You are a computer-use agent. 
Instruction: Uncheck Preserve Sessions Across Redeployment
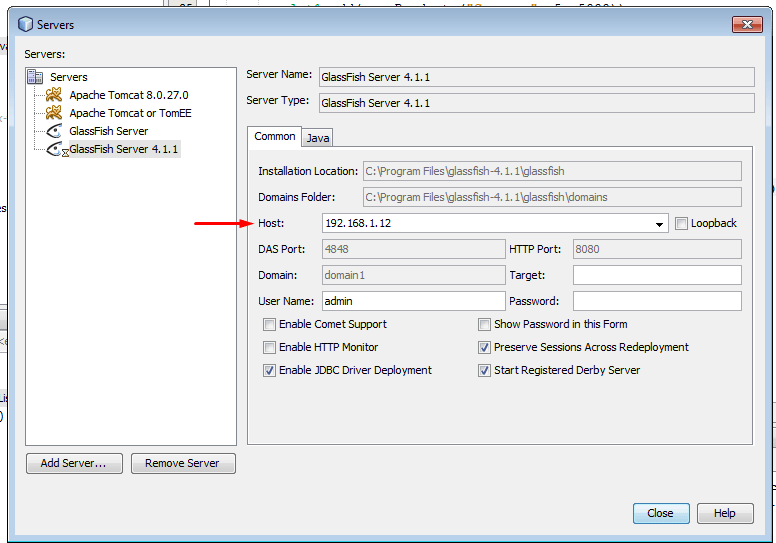coord(484,347)
